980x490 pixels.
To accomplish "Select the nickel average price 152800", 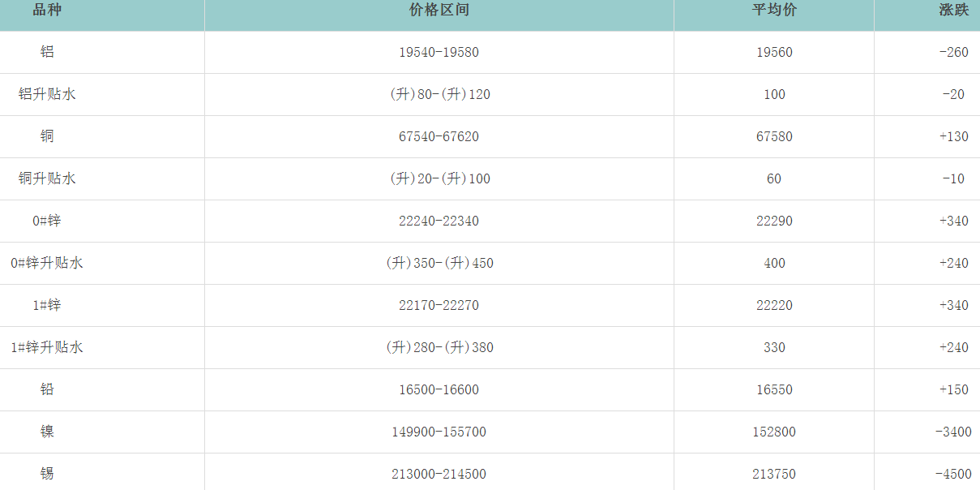I will (x=774, y=432).
